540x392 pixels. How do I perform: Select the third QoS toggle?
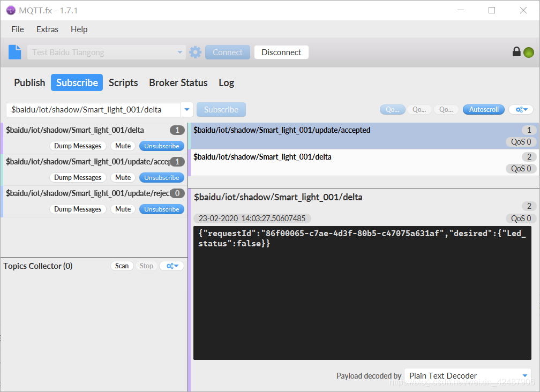point(446,109)
